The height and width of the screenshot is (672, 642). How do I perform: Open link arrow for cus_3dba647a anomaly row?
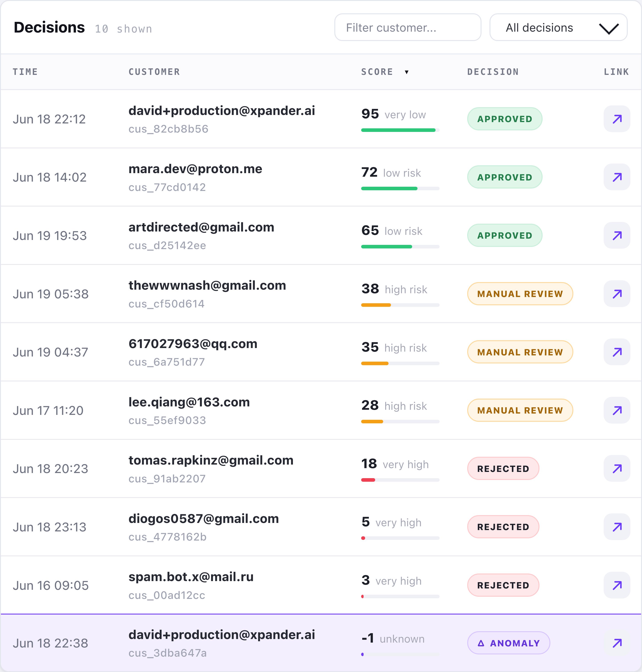[617, 643]
